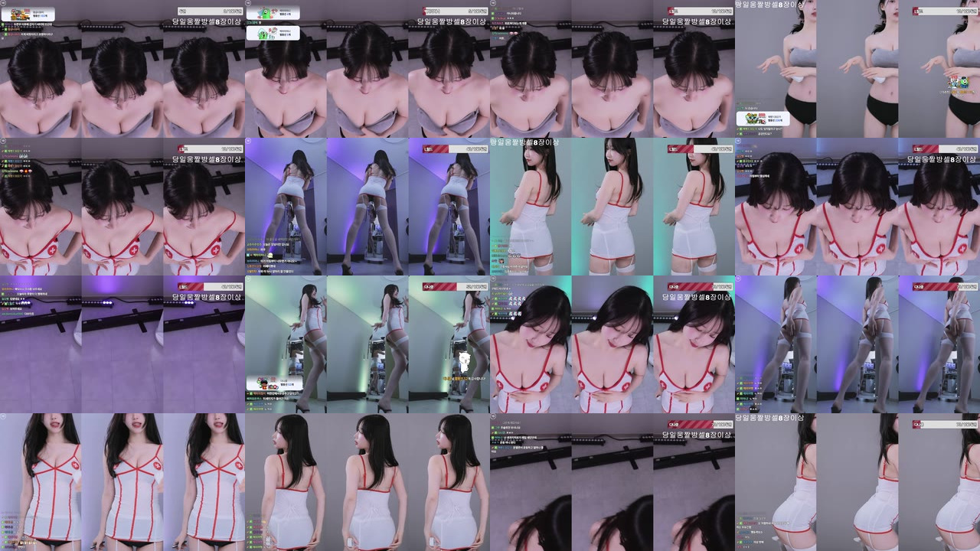Screen dimensions: 980x551
Task: Open the bottom-left front-facing white dress thumbnail
Action: click(122, 482)
